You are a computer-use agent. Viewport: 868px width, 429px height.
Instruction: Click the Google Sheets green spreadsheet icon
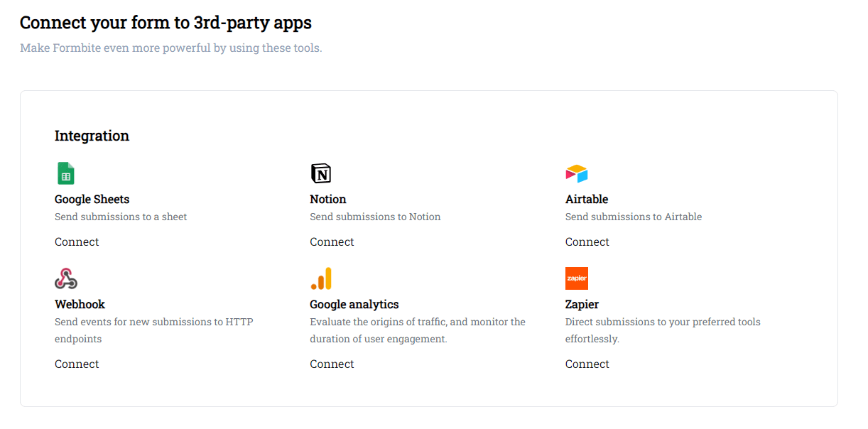pos(66,173)
